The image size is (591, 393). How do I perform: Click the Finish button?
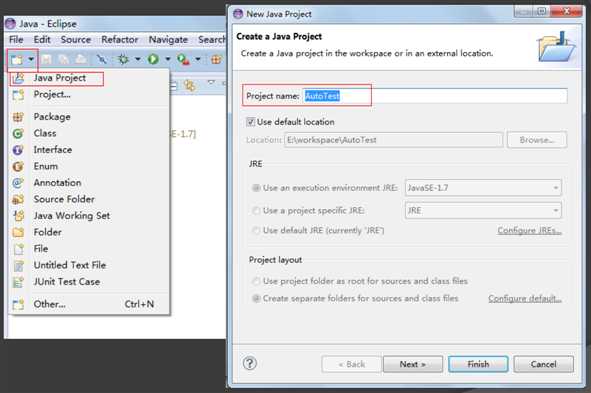(478, 364)
